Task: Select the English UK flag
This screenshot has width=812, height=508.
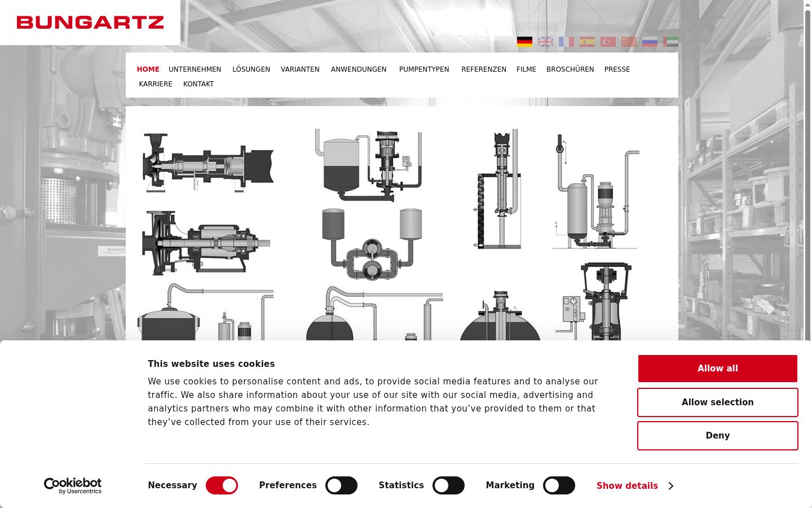Action: 545,42
